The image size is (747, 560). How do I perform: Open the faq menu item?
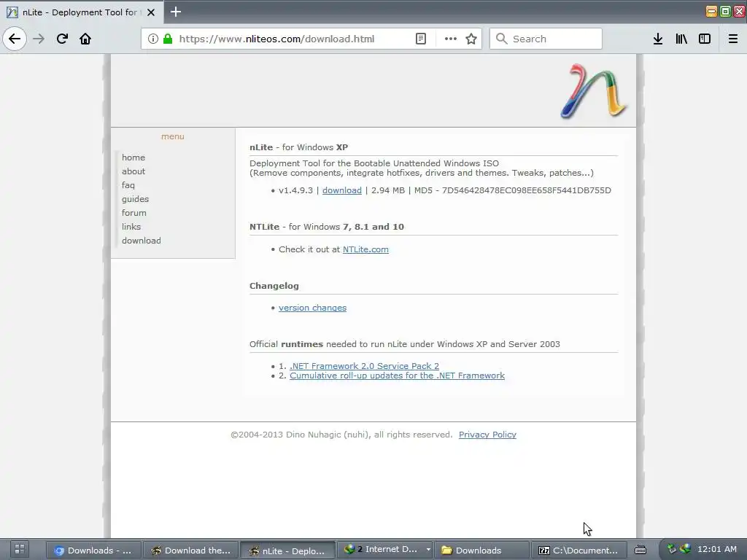click(x=128, y=184)
